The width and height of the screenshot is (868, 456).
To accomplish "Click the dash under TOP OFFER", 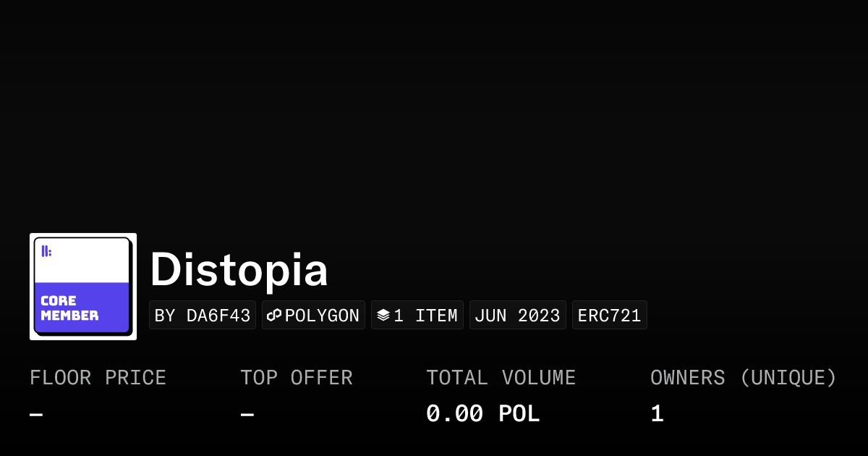I will coord(247,415).
